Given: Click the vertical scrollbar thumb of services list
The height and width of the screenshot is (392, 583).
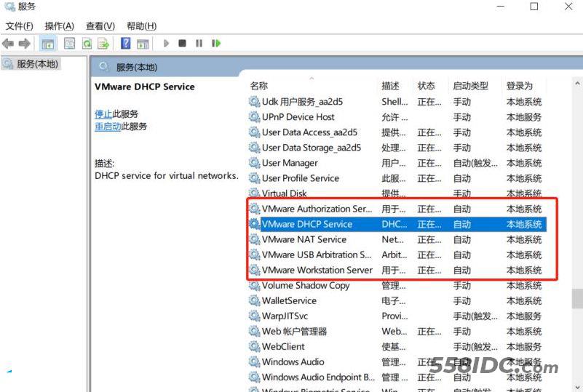Looking at the screenshot, I should [x=577, y=299].
